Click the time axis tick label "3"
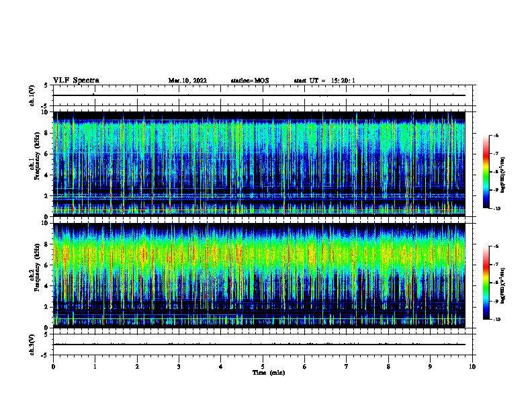This screenshot has width=532, height=411. tap(179, 367)
